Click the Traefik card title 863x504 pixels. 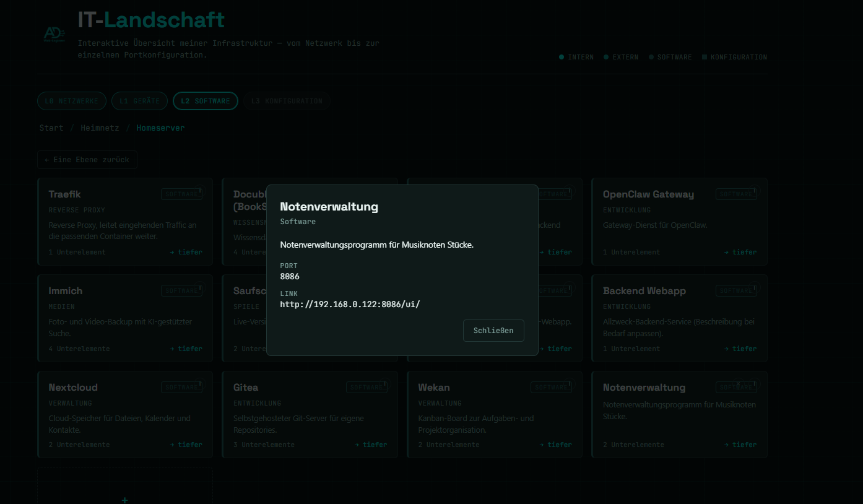(64, 194)
